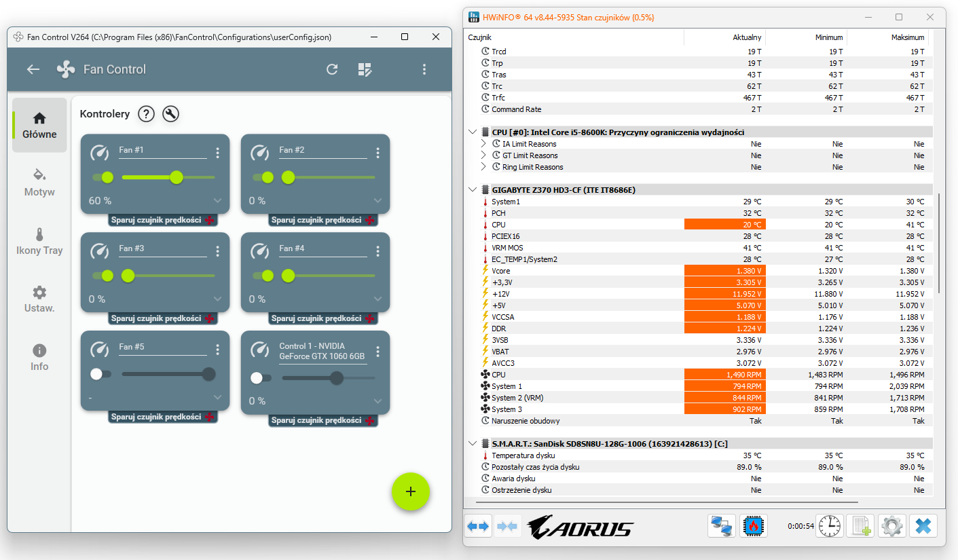Disable the Fan #3 control switch
The height and width of the screenshot is (560, 958).
click(x=103, y=276)
